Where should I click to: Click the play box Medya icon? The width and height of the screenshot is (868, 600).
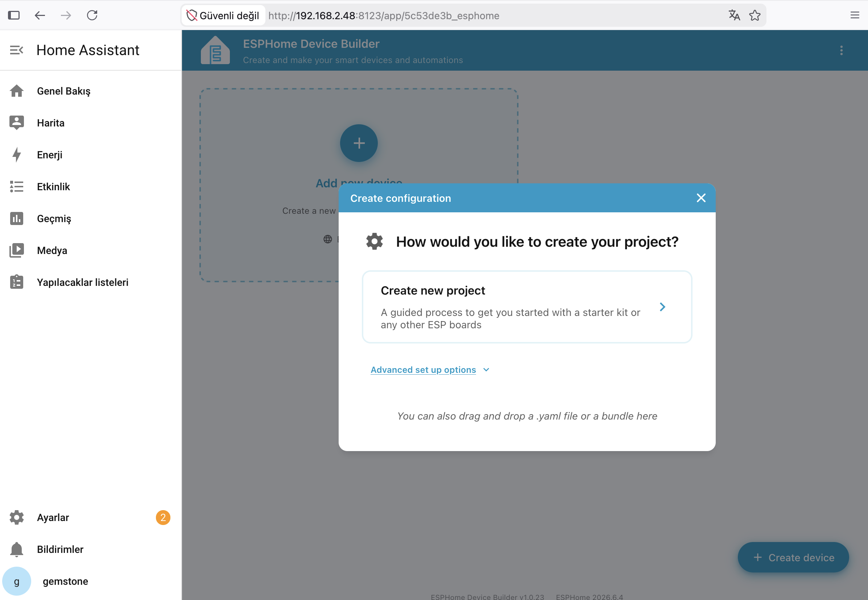[17, 250]
